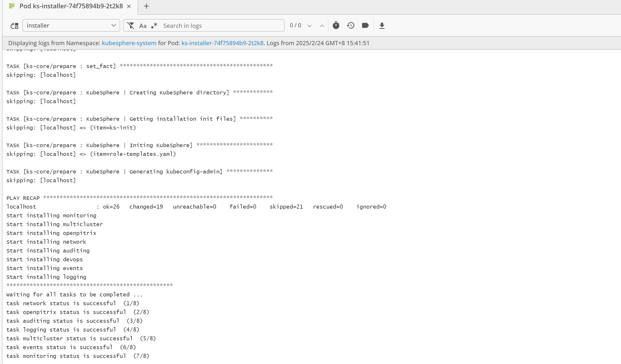This screenshot has height=364, width=621.
Task: Click 'task openpitrix status is successful (2/8)'
Action: click(x=78, y=312)
